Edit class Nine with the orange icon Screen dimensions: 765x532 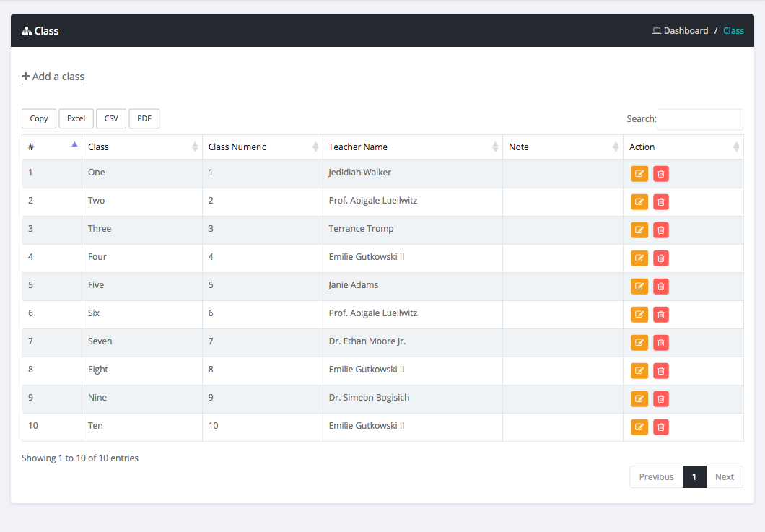(639, 399)
